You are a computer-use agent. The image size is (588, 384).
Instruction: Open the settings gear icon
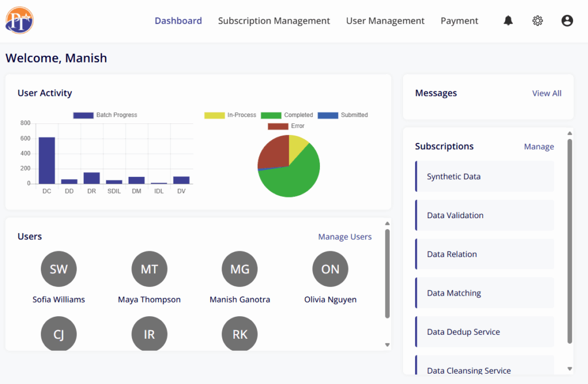pyautogui.click(x=537, y=21)
